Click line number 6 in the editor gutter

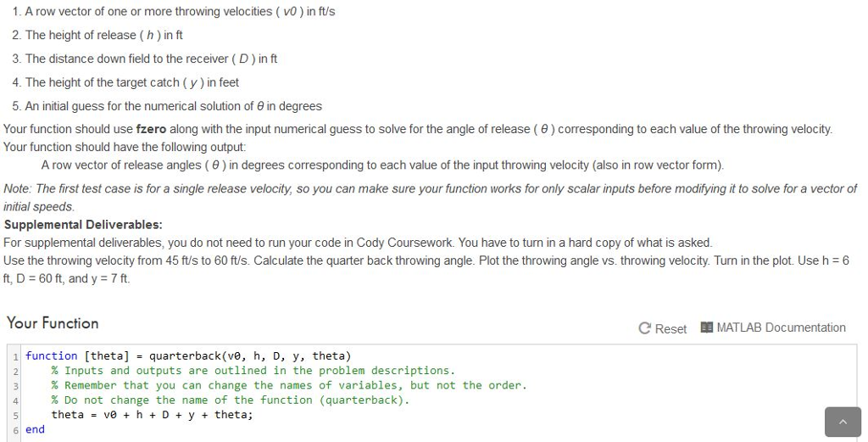coord(14,429)
